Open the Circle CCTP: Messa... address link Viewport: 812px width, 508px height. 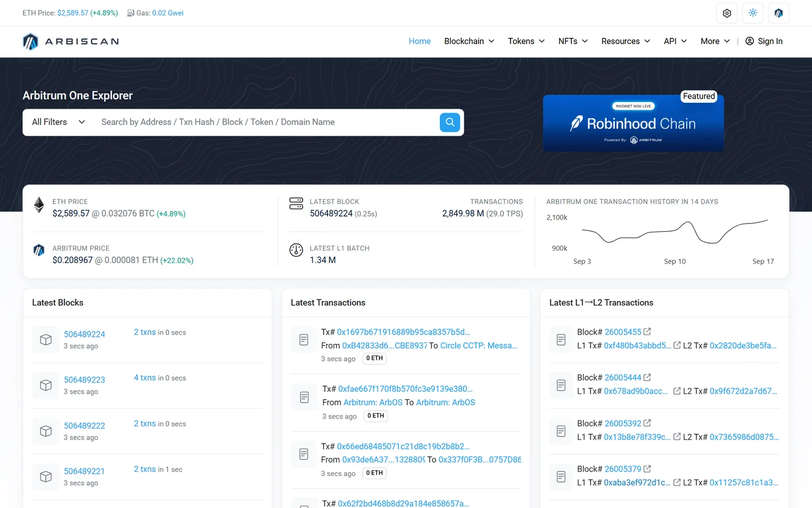pyautogui.click(x=478, y=345)
